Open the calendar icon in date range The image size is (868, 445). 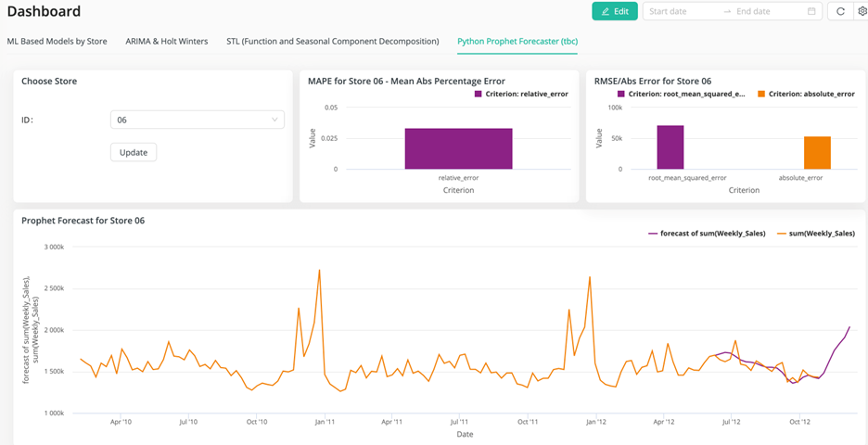812,11
